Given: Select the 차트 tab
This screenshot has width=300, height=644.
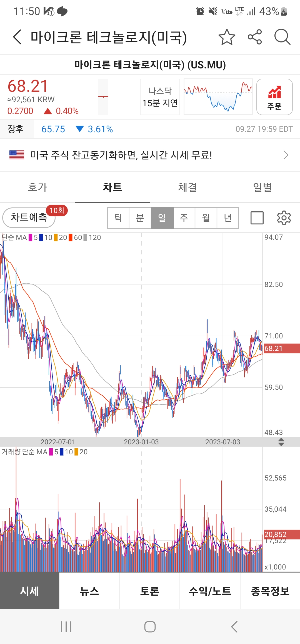Looking at the screenshot, I should pos(112,187).
